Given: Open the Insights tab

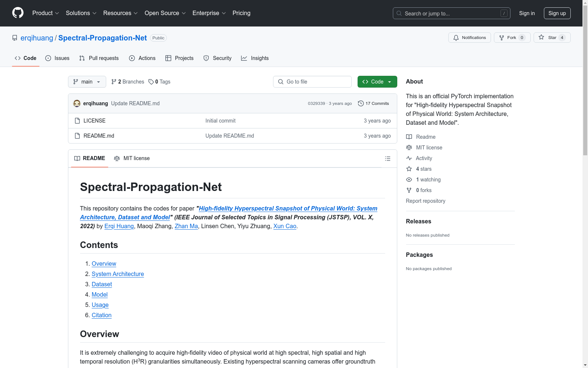Looking at the screenshot, I should pyautogui.click(x=255, y=58).
